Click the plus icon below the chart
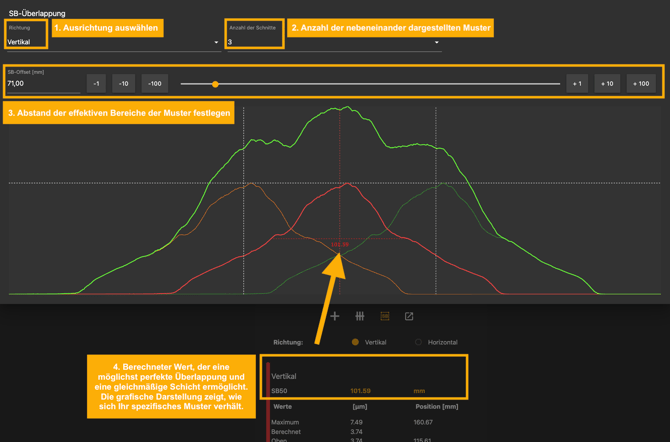This screenshot has width=670, height=442. click(335, 316)
